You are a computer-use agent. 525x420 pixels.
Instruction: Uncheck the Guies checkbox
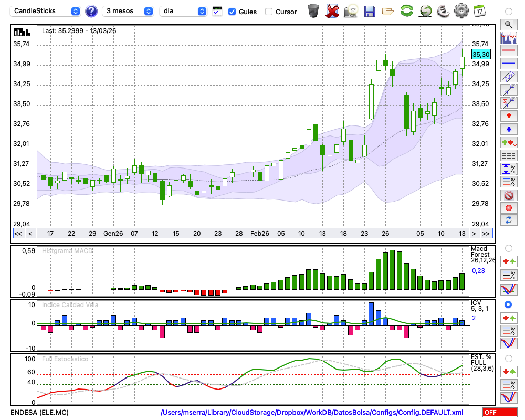pos(232,12)
